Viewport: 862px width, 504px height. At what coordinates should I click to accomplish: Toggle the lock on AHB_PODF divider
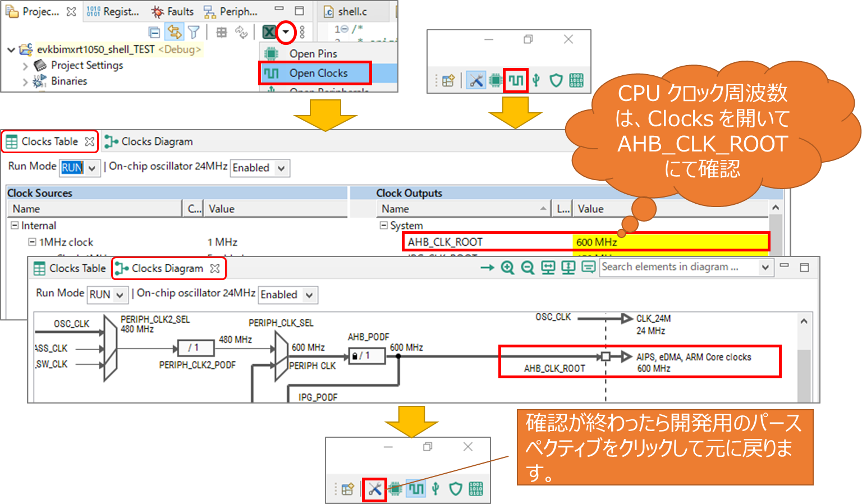click(x=355, y=356)
